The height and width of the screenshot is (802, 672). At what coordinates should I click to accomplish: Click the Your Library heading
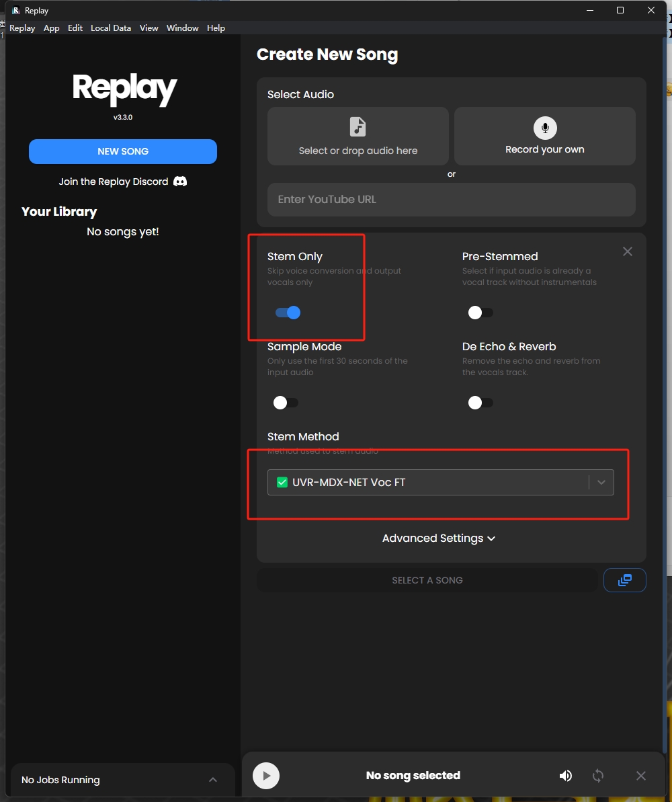(x=59, y=212)
